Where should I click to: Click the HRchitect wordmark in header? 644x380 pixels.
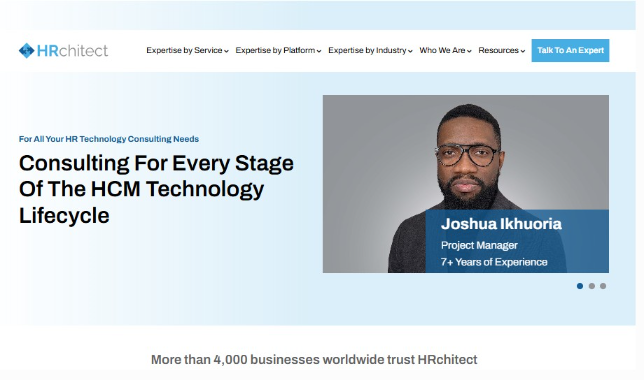pyautogui.click(x=73, y=51)
